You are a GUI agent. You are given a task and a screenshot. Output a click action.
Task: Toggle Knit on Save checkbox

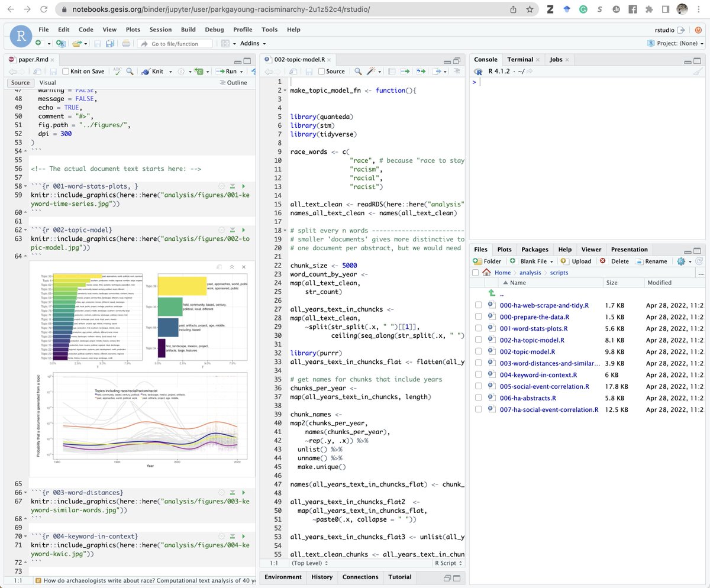pyautogui.click(x=66, y=71)
